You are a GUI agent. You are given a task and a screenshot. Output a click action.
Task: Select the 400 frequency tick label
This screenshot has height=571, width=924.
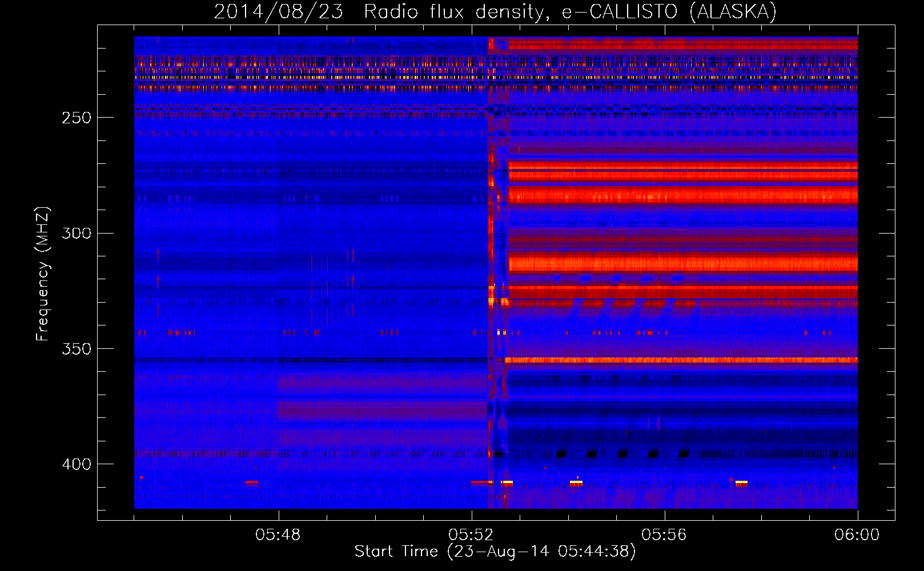(77, 464)
